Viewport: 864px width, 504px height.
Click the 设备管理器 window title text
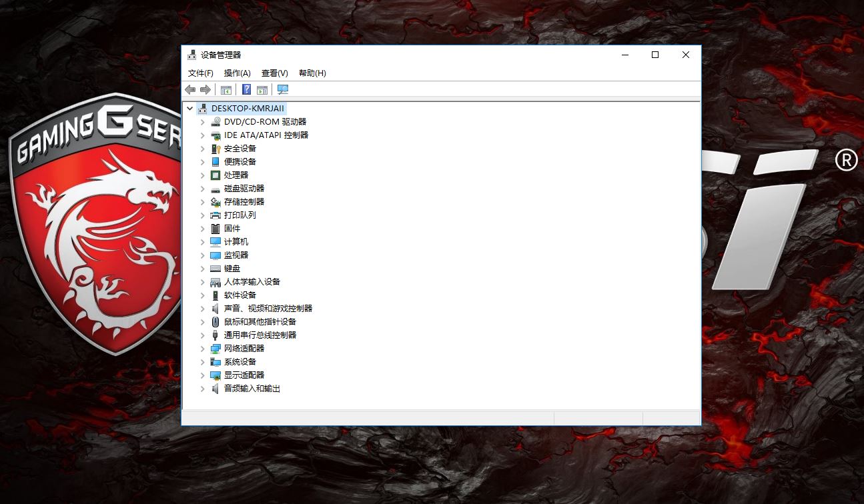pos(221,55)
